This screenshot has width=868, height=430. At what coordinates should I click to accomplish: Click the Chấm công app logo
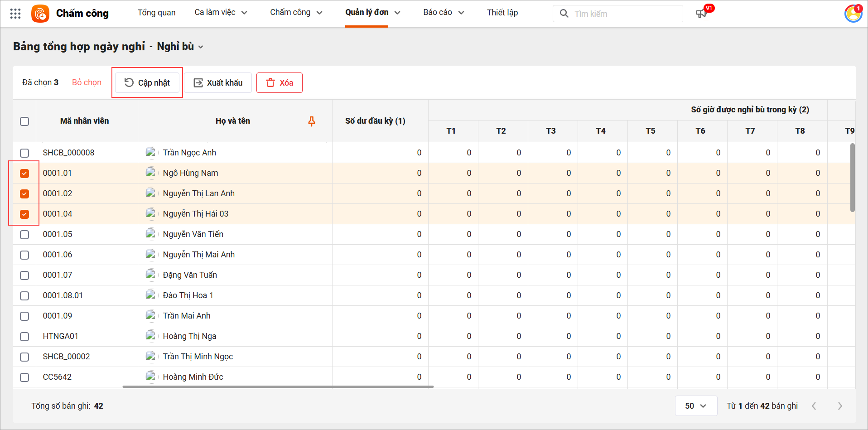pos(40,14)
